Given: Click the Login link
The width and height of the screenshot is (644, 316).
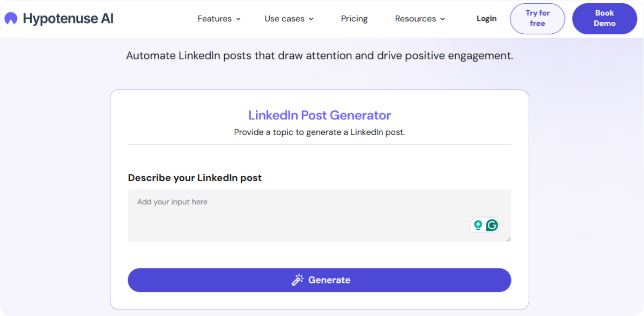Looking at the screenshot, I should (486, 19).
